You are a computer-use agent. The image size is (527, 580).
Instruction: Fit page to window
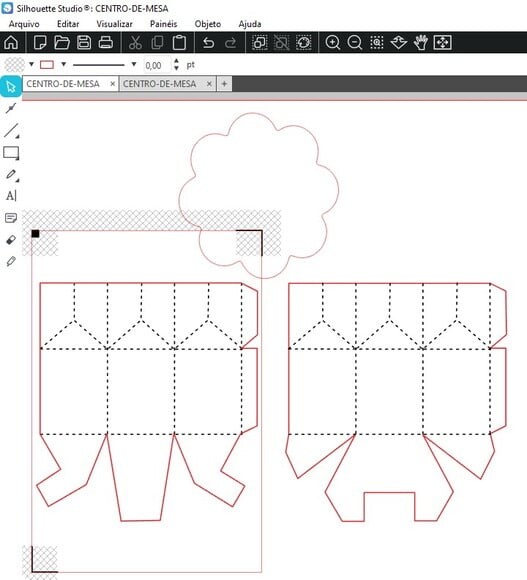(x=443, y=43)
